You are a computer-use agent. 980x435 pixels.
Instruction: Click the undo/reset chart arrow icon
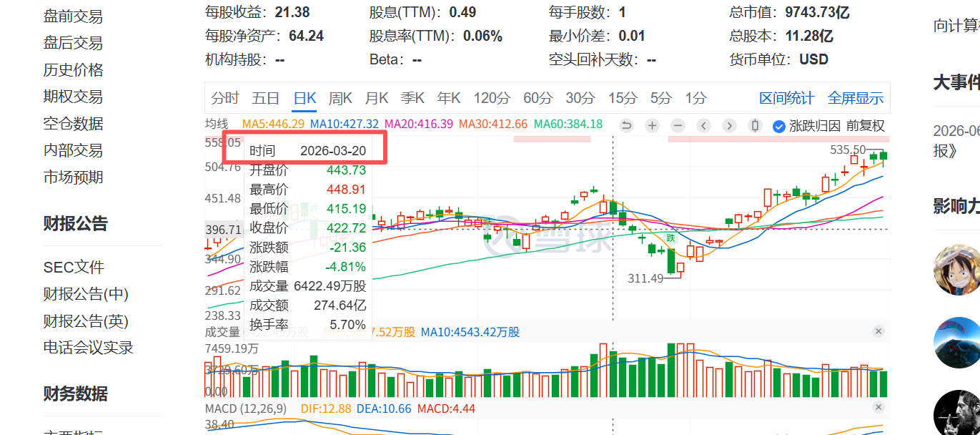tap(626, 126)
